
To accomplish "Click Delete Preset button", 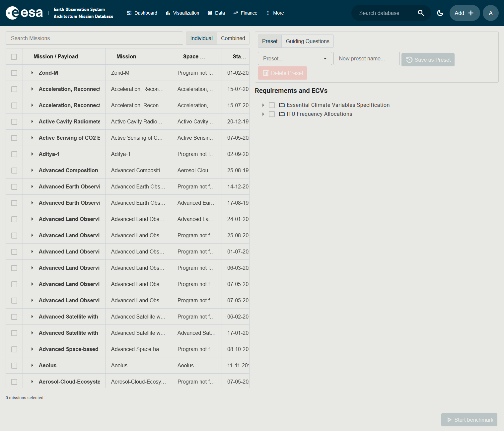I will 282,73.
